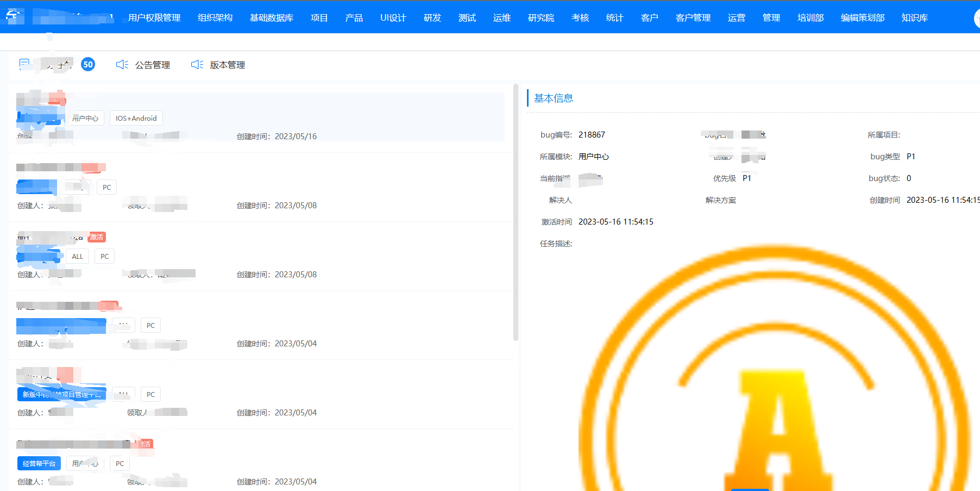This screenshot has width=980, height=491.
Task: Click the 公告管理 speaker icon
Action: point(122,65)
